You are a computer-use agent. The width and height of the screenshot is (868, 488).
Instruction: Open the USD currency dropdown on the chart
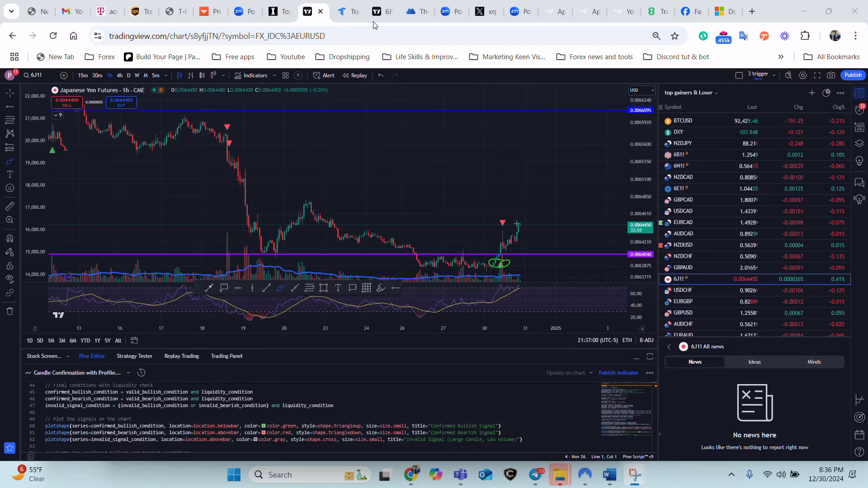[x=642, y=90]
